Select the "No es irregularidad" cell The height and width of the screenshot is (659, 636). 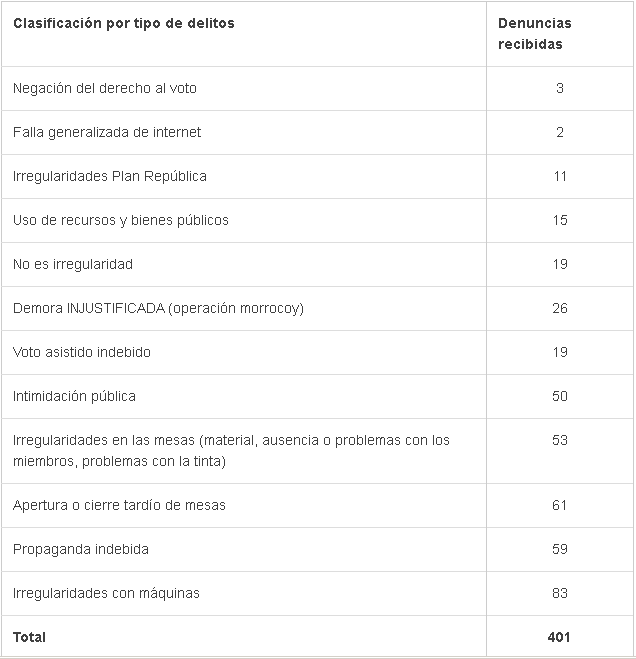point(73,264)
